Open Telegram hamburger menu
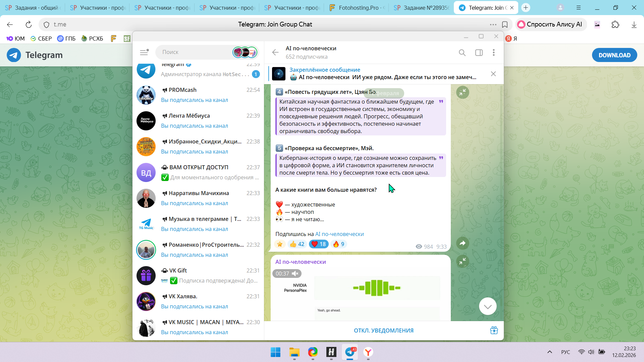This screenshot has width=644, height=362. [x=144, y=52]
